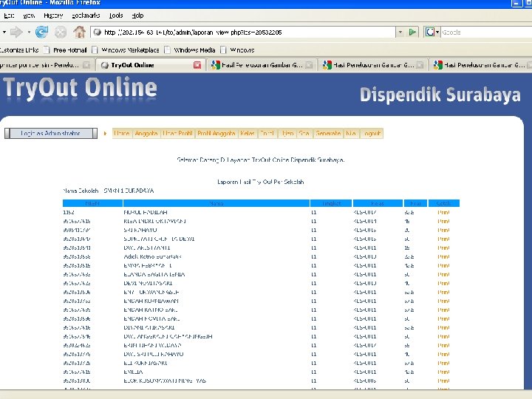Open the Tools menu
The image size is (532, 399).
click(116, 16)
